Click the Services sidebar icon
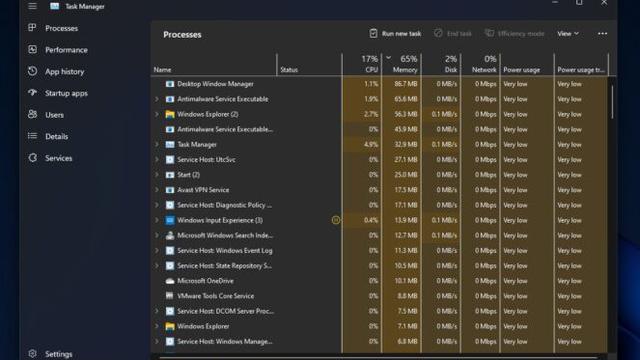Viewport: 640px width, 360px height. tap(32, 158)
